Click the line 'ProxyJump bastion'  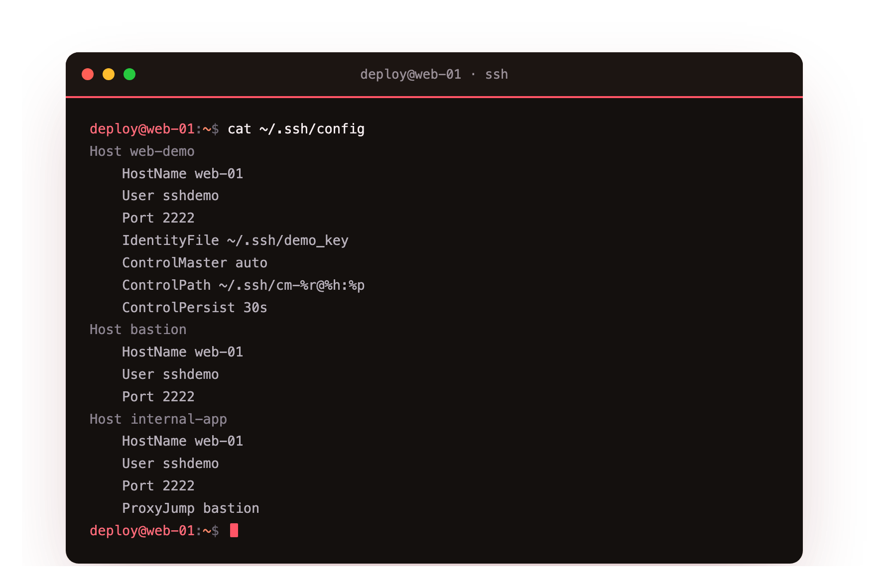tap(191, 508)
